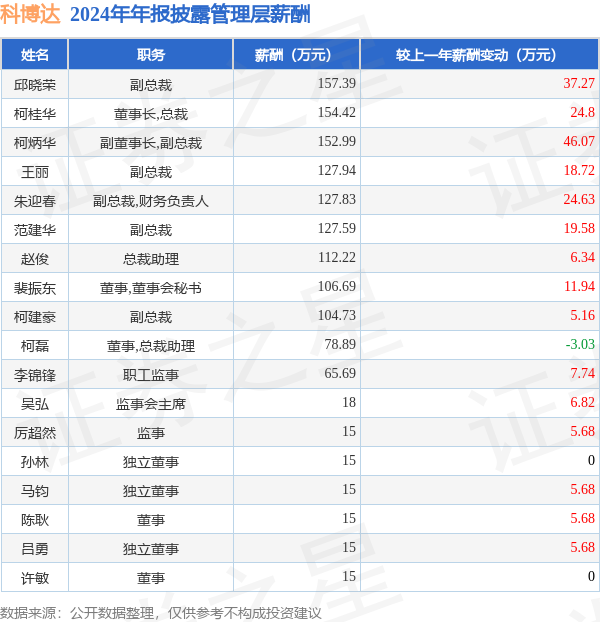This screenshot has height=622, width=600.
Task: Click the change value 24.63
Action: point(579,199)
